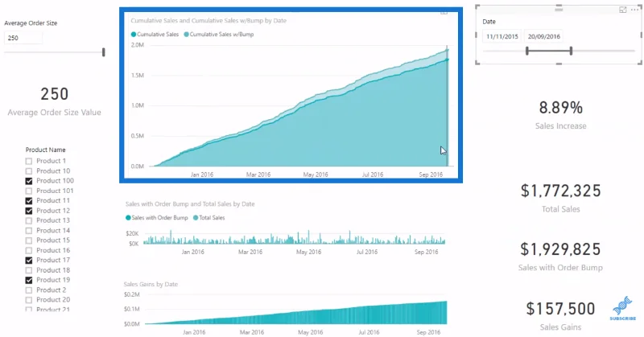Click 'Cumulative Sales w/Bump' legend label
Viewport: 644px width, 337px height.
[x=222, y=35]
